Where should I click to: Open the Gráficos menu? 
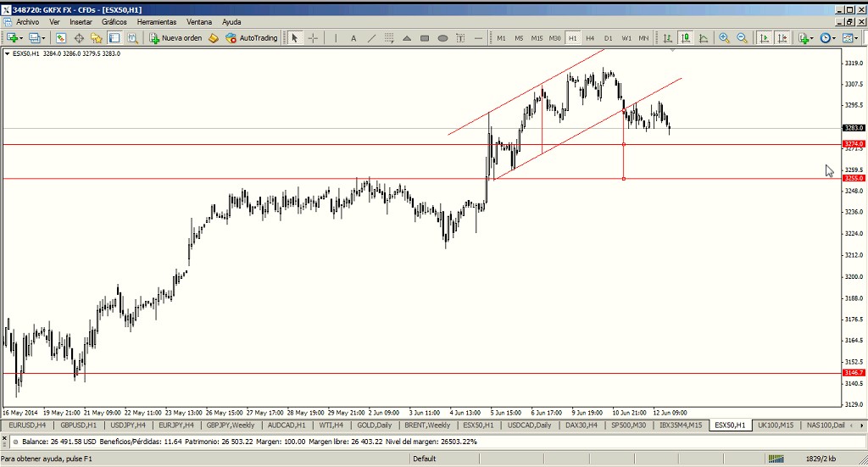click(114, 22)
